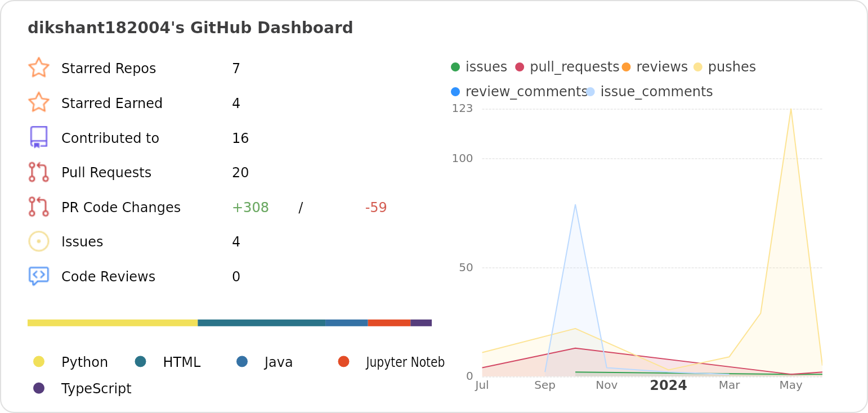
Task: Click the Mar axis label
Action: pyautogui.click(x=729, y=385)
